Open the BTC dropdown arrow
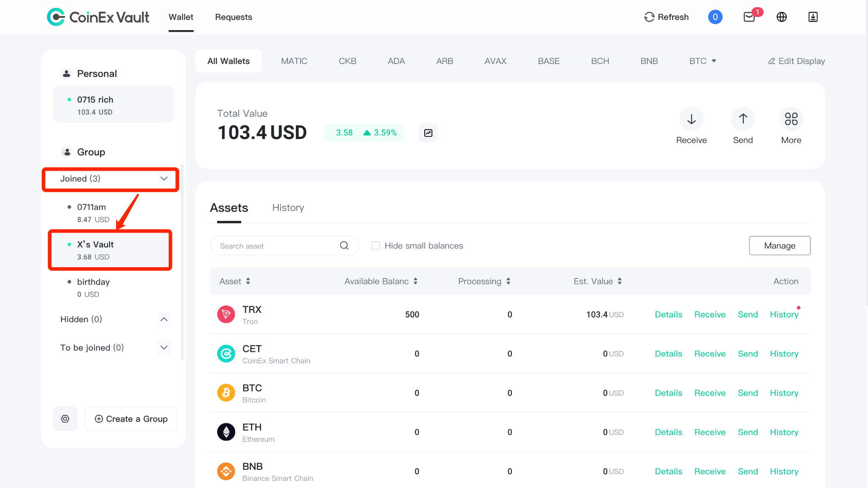 pyautogui.click(x=714, y=61)
